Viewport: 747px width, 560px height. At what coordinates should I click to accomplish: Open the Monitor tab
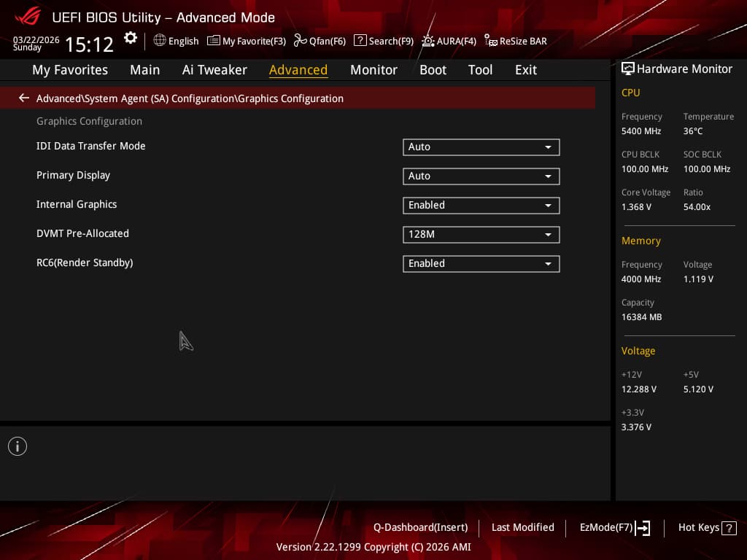point(373,70)
